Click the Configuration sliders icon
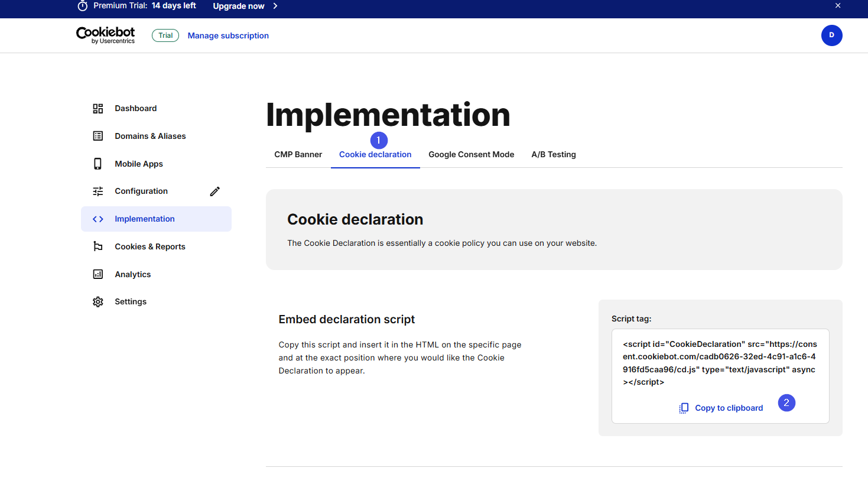The height and width of the screenshot is (484, 868). 98,191
